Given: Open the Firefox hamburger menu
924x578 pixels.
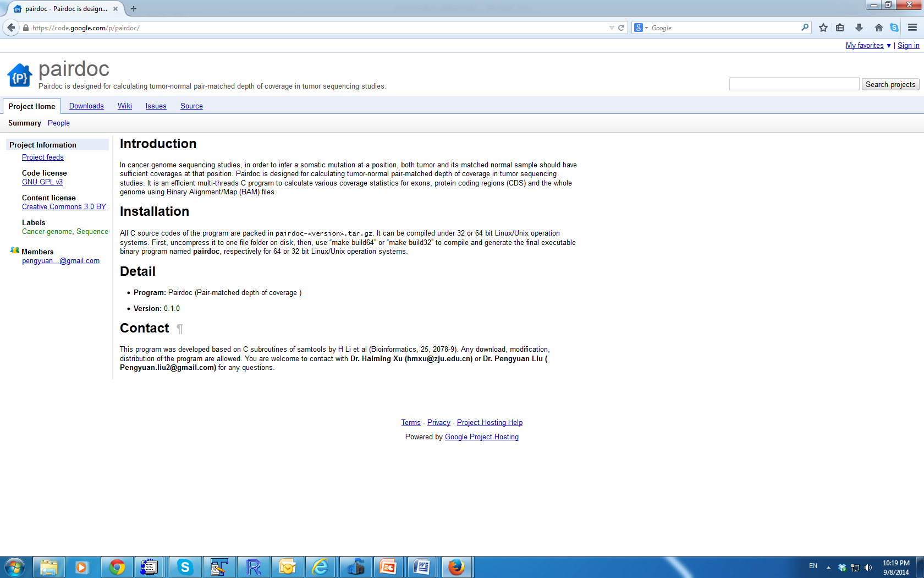Looking at the screenshot, I should (912, 28).
